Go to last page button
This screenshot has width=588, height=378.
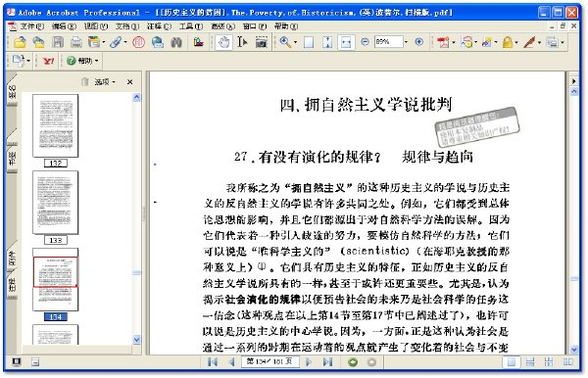[327, 362]
